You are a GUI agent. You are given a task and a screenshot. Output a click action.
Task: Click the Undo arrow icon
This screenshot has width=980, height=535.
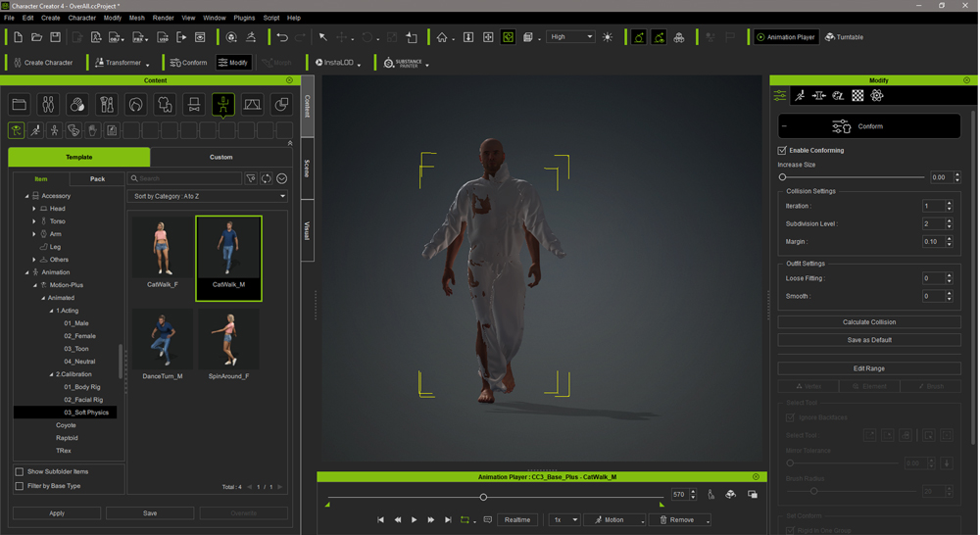pyautogui.click(x=282, y=37)
